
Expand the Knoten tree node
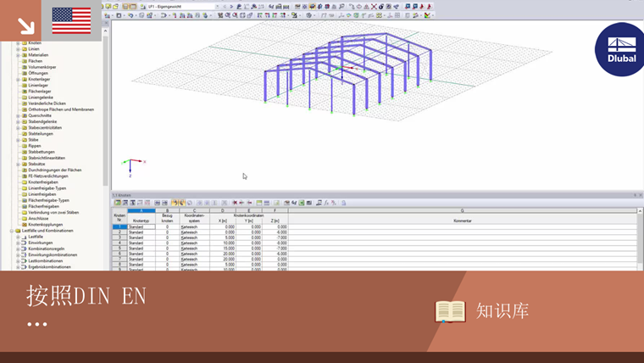[x=18, y=42]
